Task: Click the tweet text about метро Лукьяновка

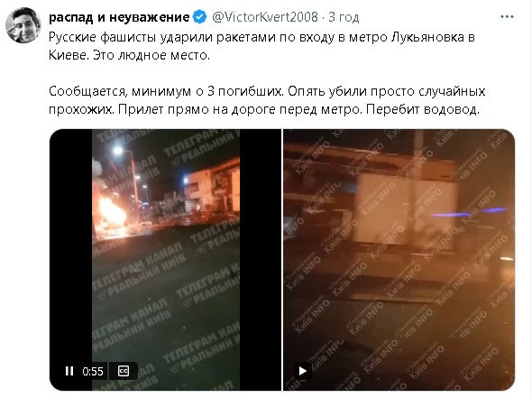Action: (261, 46)
